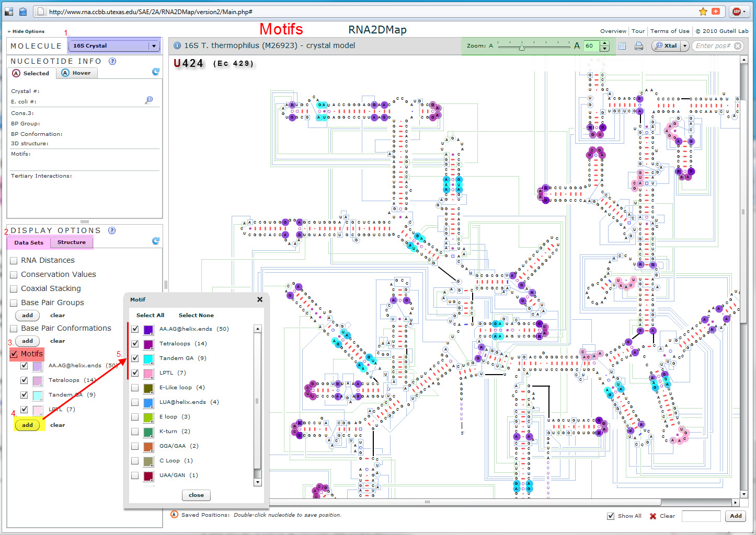
Task: Increase zoom value with stepper up arrow
Action: coord(605,43)
